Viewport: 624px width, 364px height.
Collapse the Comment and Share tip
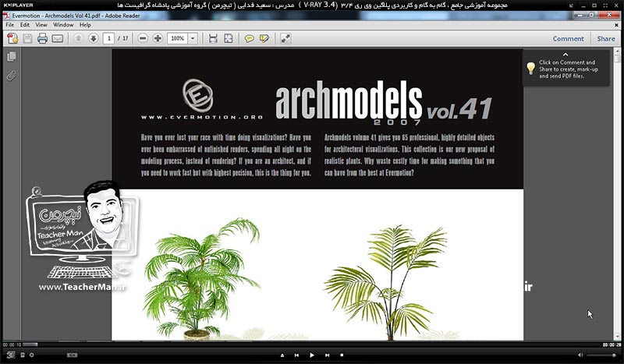565,54
